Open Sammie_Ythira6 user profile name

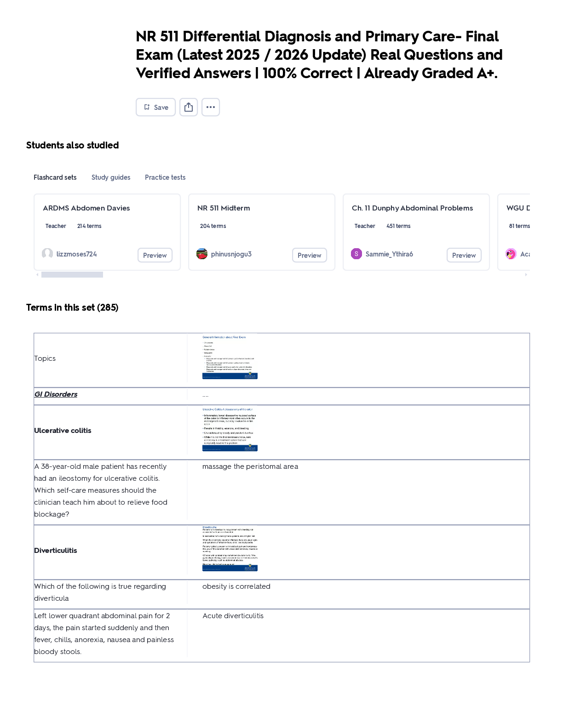click(x=389, y=254)
